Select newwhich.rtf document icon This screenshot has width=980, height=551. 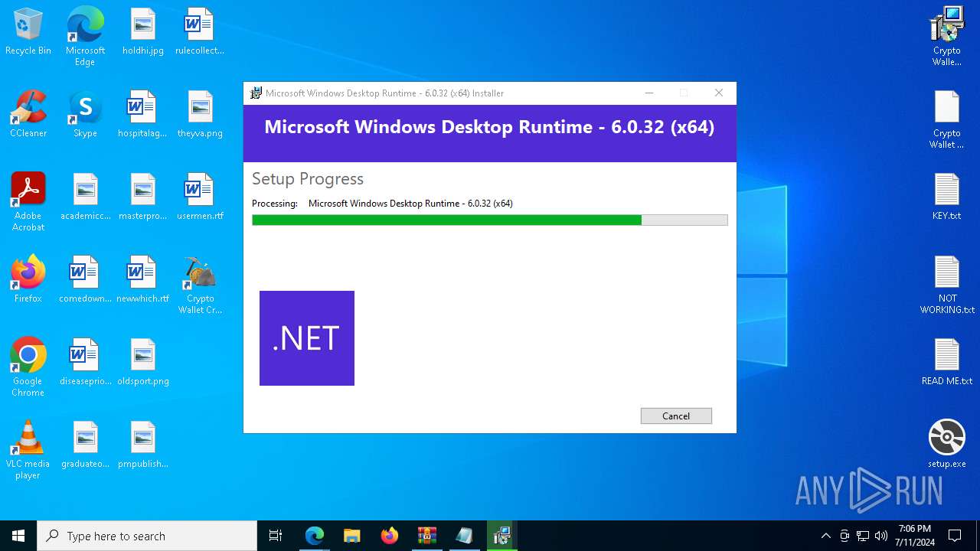(x=143, y=280)
